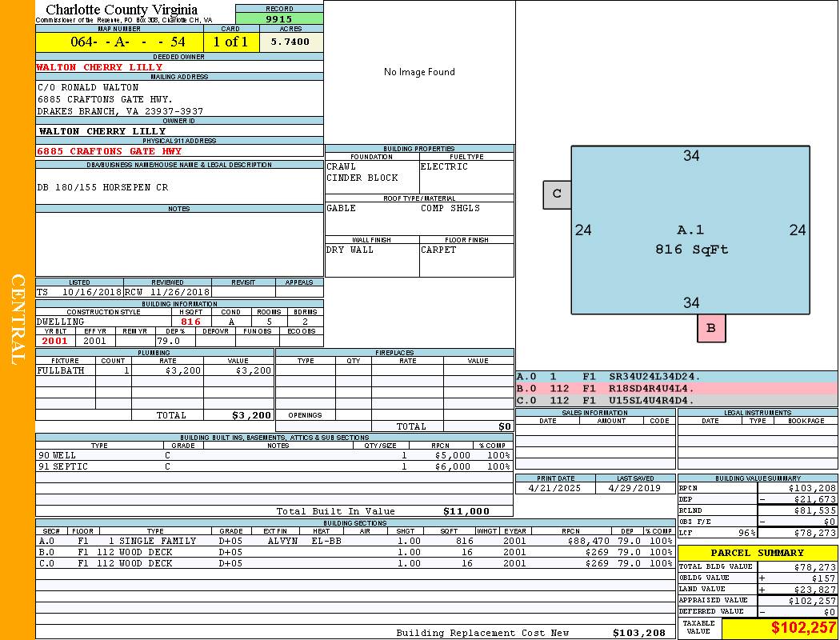Select the deeded owner name in red
Viewport: 840px width, 640px height.
pos(99,67)
